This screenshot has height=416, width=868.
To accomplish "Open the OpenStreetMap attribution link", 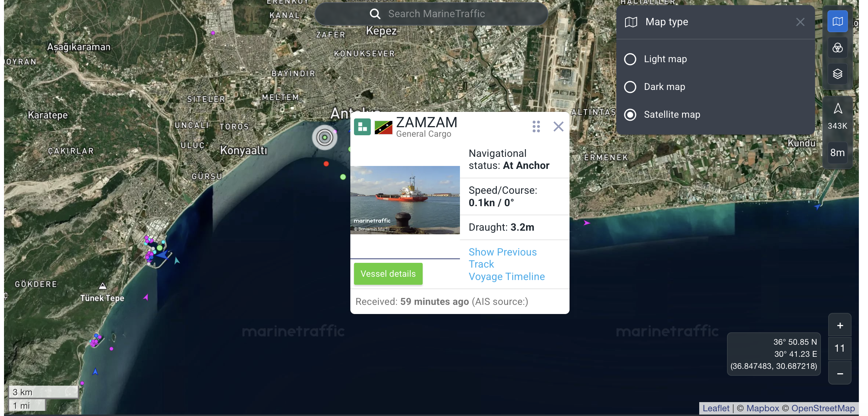I will tap(823, 408).
